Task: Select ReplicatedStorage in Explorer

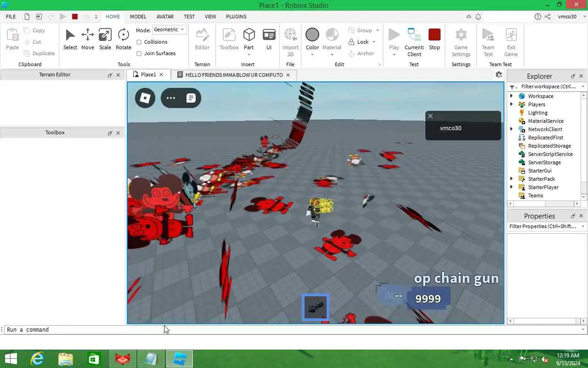Action: (549, 146)
